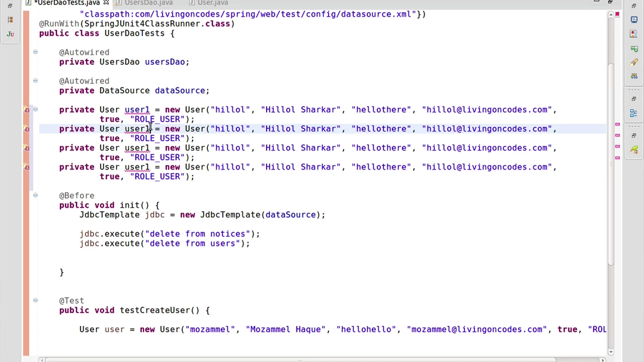This screenshot has height=362, width=644.
Task: Jump to third pink overview ruler error mark
Action: click(x=617, y=146)
